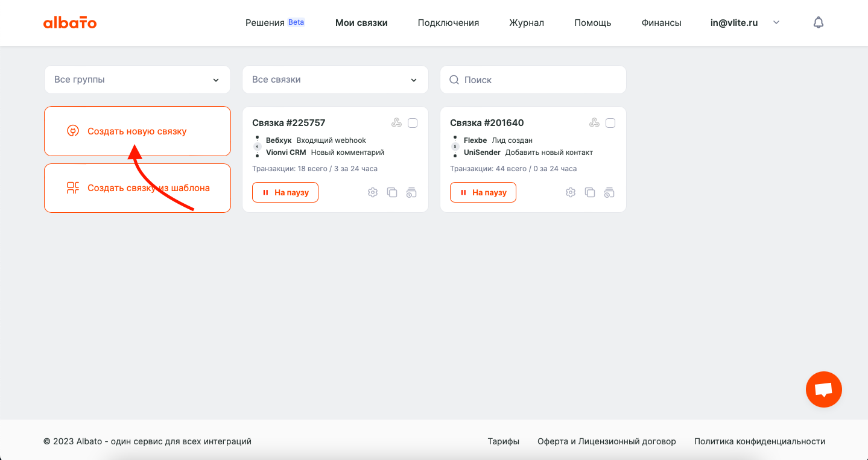868x460 pixels.
Task: Expand the Все группы dropdown
Action: point(138,80)
